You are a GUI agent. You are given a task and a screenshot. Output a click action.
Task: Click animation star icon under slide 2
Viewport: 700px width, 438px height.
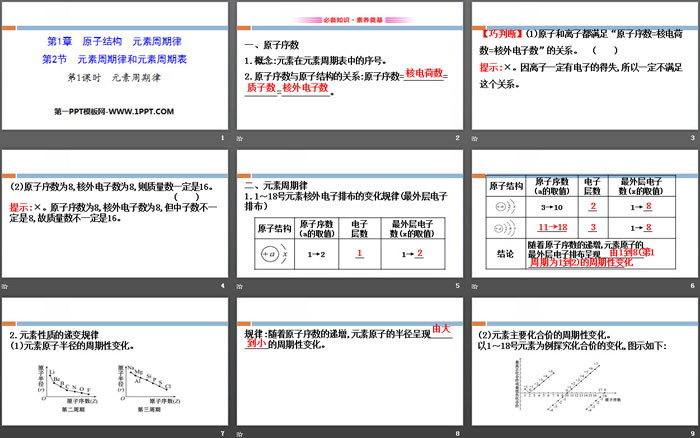240,138
